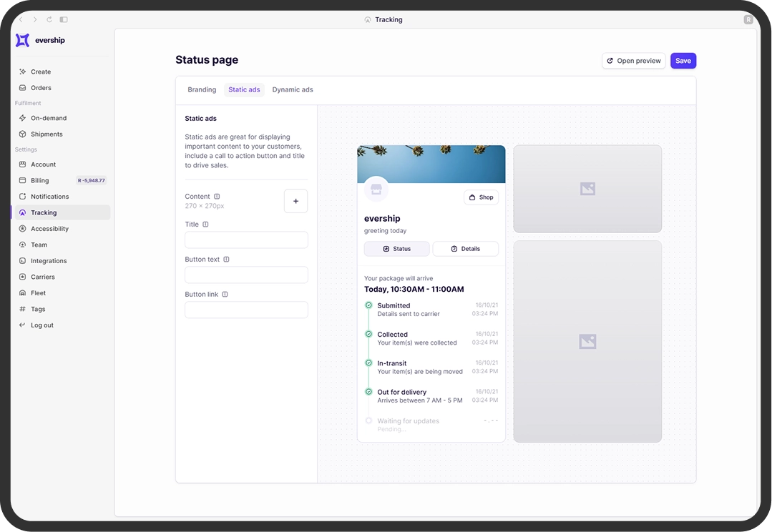Click the top ad image placeholder
The image size is (772, 532).
(x=587, y=189)
